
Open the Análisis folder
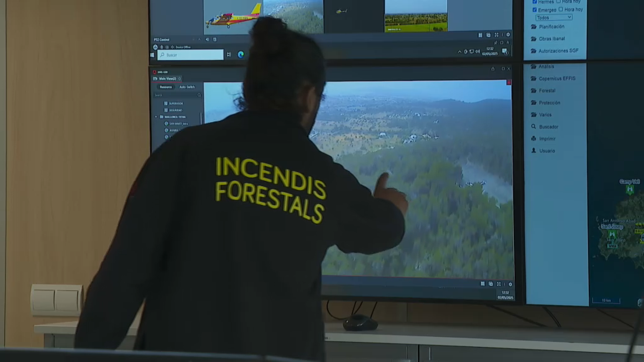pyautogui.click(x=542, y=66)
